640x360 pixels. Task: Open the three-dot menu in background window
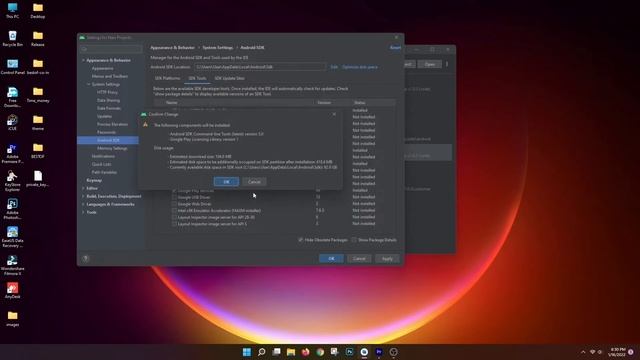[447, 64]
